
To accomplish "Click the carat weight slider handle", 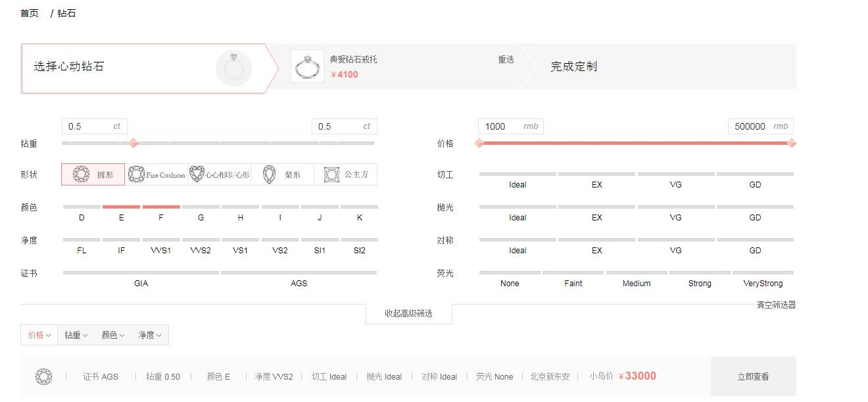I will pyautogui.click(x=133, y=143).
